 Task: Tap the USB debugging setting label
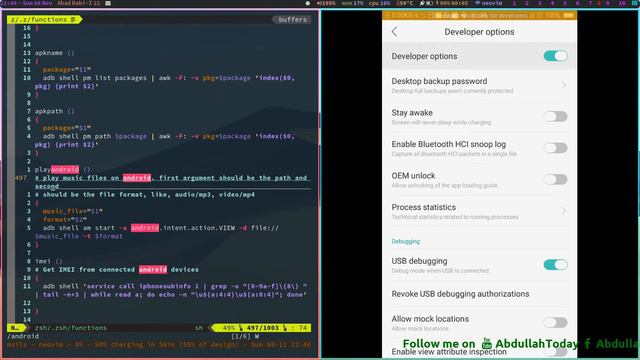(x=419, y=261)
